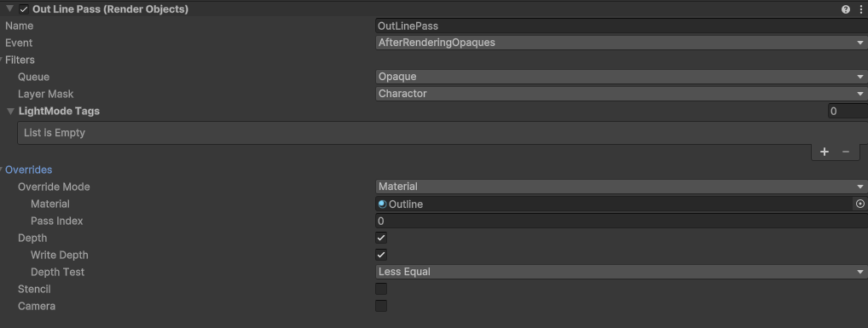The height and width of the screenshot is (328, 868).
Task: Click the Material label under Override Mode
Action: pos(49,204)
